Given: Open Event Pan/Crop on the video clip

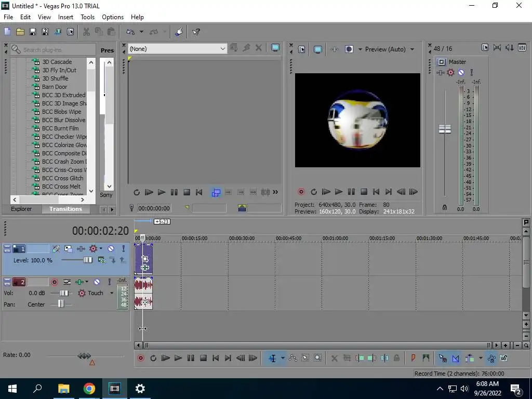Looking at the screenshot, I should pos(145,259).
